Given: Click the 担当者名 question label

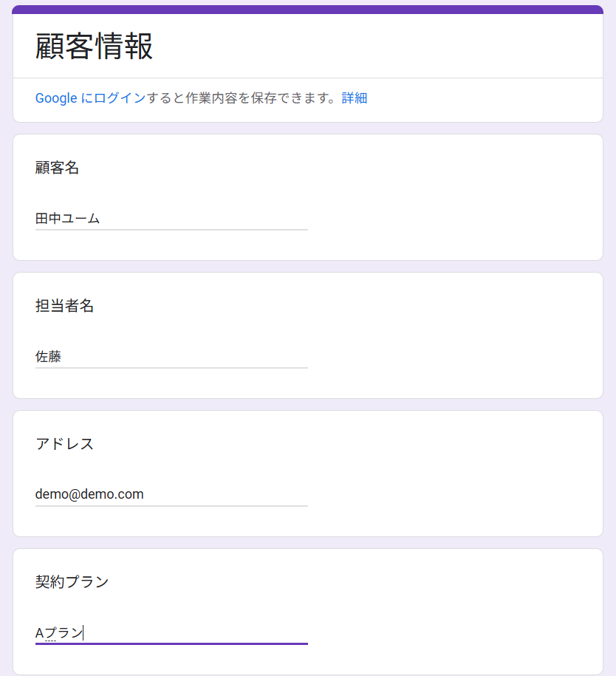Looking at the screenshot, I should tap(64, 306).
